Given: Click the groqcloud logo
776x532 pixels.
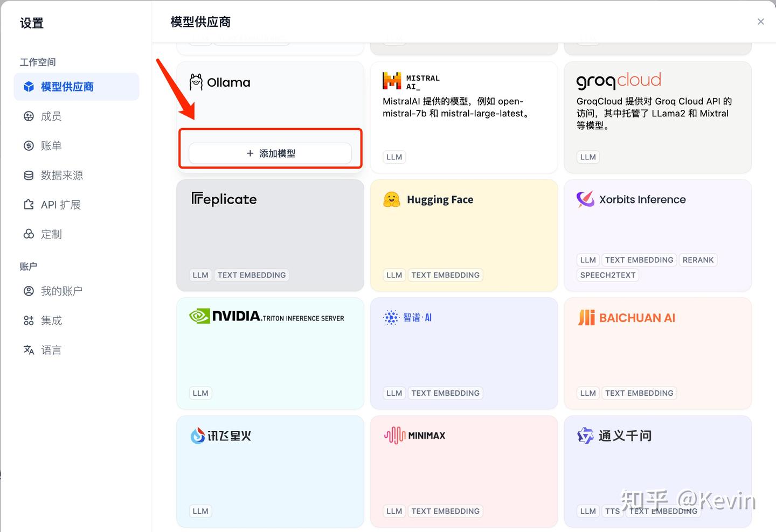Looking at the screenshot, I should 619,81.
